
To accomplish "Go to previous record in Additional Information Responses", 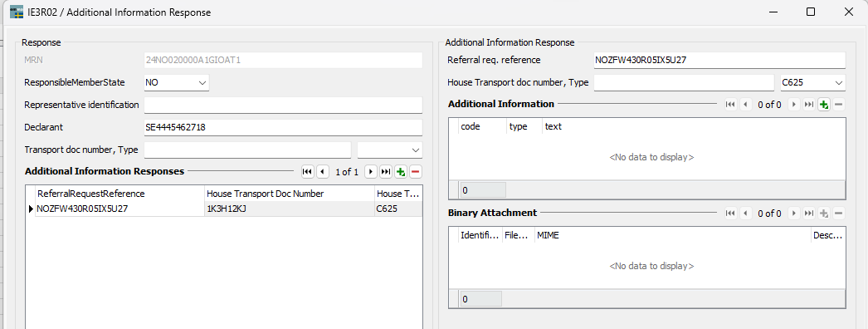I will point(323,172).
